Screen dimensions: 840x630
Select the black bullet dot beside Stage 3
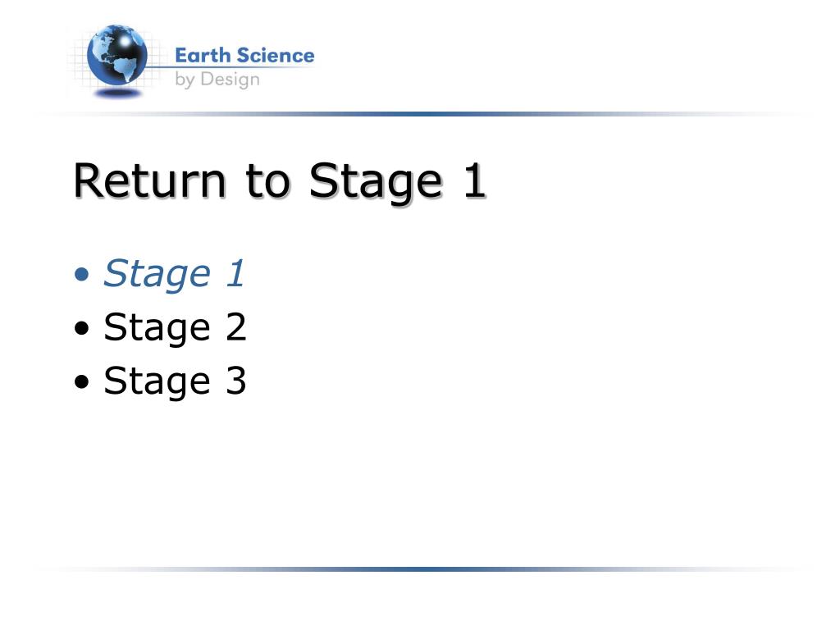[82, 381]
